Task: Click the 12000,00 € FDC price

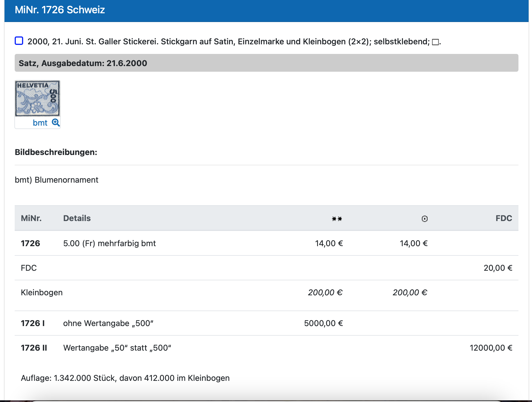Action: [490, 348]
